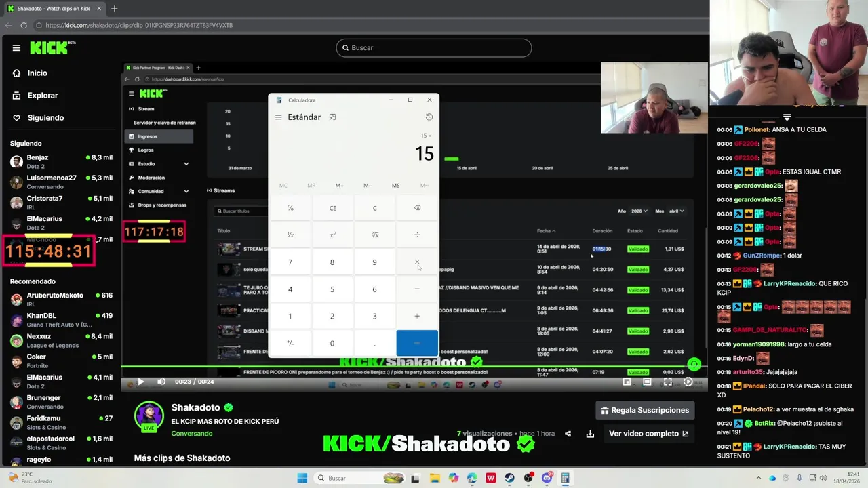Open Nexxuz channel in Recomendado list
868x488 pixels.
tap(61, 340)
